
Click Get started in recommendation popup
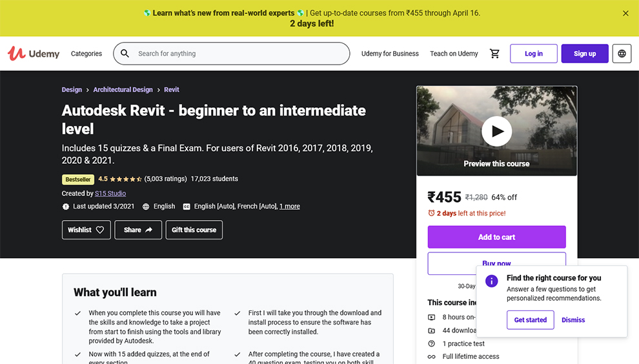click(530, 320)
